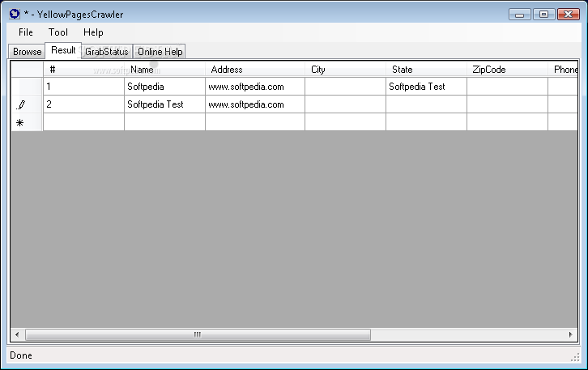This screenshot has width=588, height=370.
Task: Click row 1 Address 'www.softpedia.com'
Action: [255, 87]
